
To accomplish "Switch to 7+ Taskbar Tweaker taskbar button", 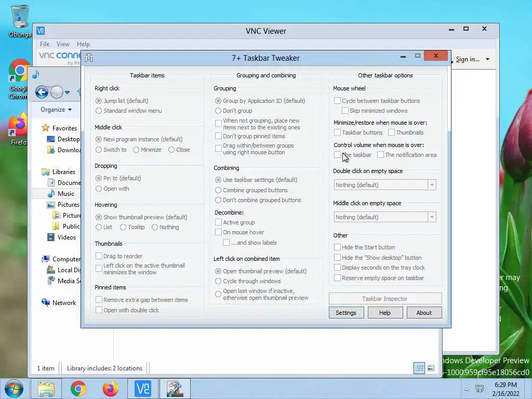I will pos(175,389).
